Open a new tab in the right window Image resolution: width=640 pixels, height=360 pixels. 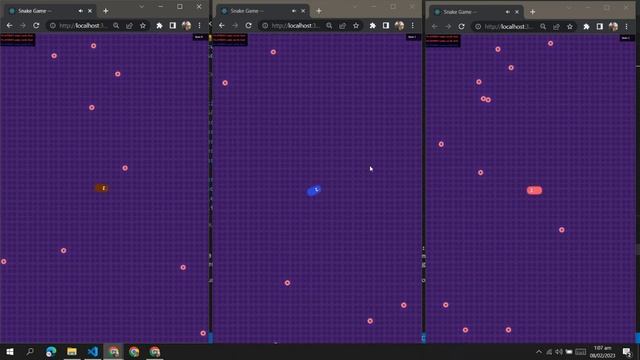pos(532,12)
